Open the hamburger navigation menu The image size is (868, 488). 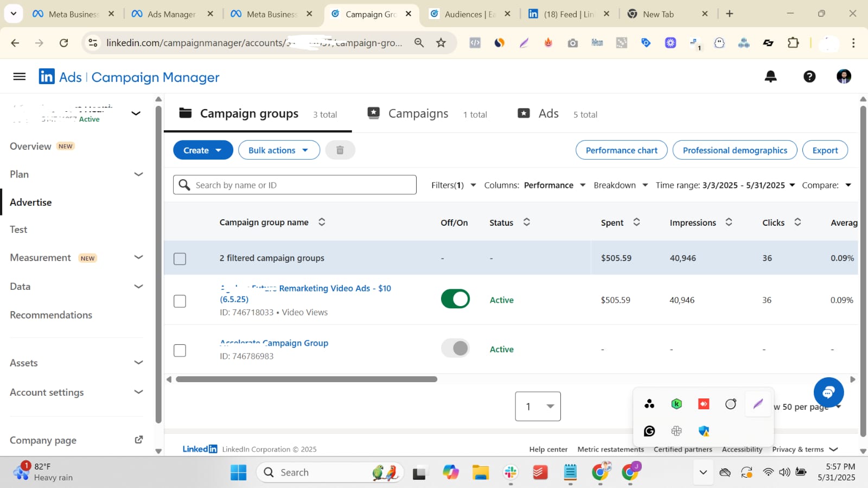coord(20,77)
